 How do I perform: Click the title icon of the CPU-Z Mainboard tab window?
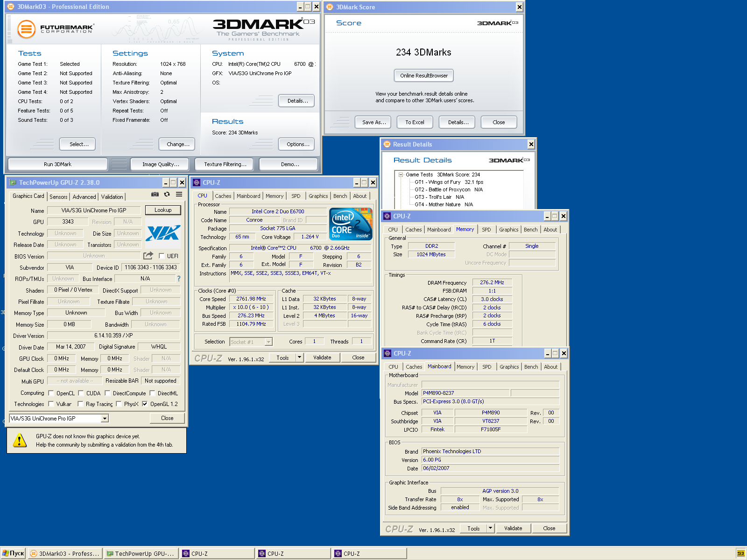(387, 353)
